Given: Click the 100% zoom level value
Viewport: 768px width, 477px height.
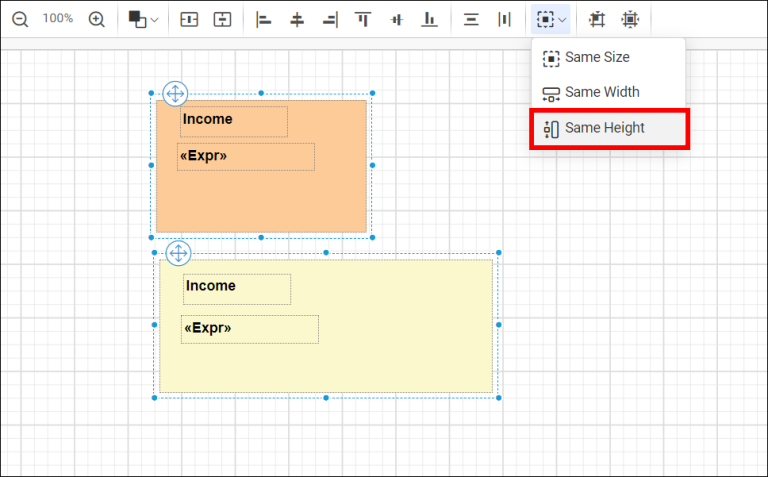Looking at the screenshot, I should click(x=58, y=19).
